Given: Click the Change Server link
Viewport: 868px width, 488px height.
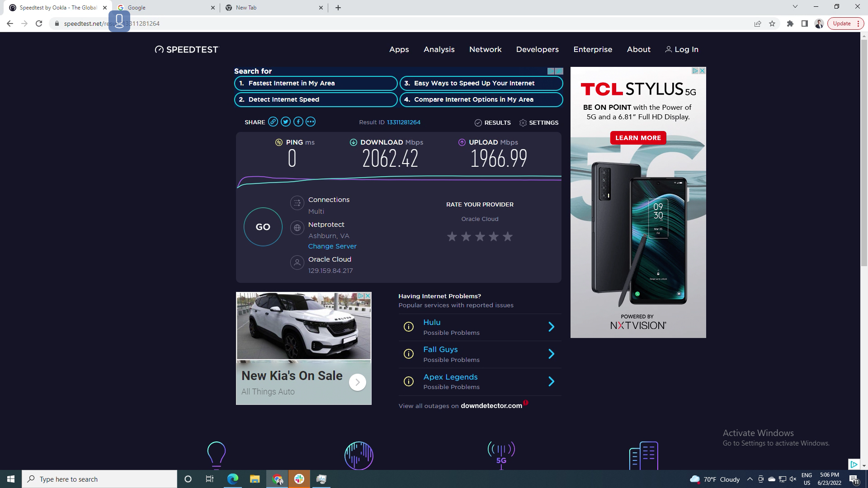Looking at the screenshot, I should (332, 246).
